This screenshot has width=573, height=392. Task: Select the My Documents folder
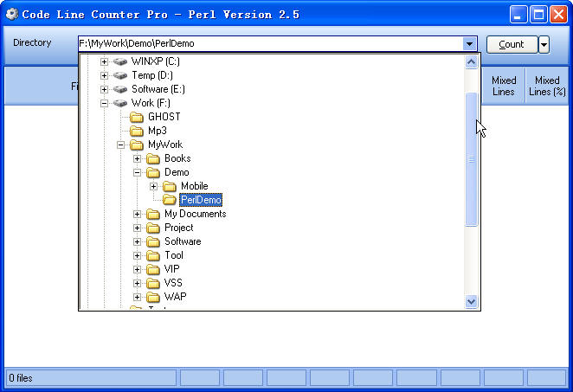195,214
